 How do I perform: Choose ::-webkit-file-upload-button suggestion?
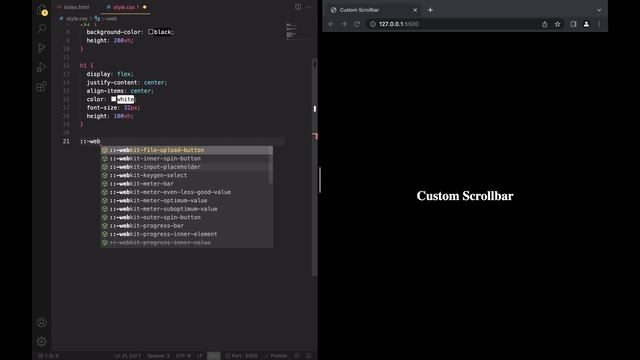[187, 150]
